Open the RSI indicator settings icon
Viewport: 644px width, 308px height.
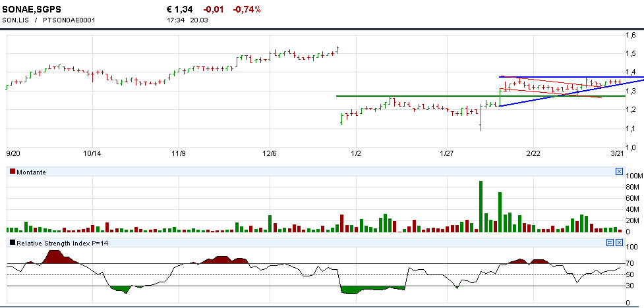click(x=610, y=243)
